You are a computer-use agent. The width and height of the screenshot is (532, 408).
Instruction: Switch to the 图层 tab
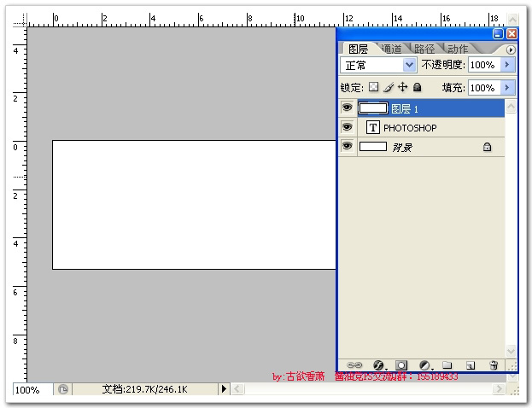359,49
